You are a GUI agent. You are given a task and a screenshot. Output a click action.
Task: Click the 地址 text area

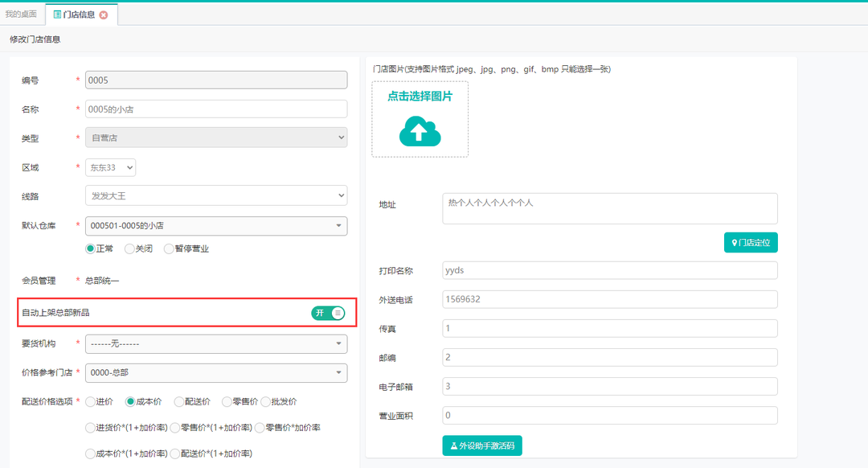[x=609, y=208]
